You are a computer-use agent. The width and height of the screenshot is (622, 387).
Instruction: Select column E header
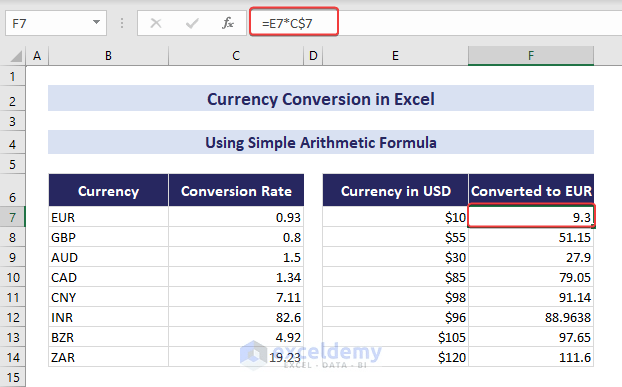click(x=395, y=56)
